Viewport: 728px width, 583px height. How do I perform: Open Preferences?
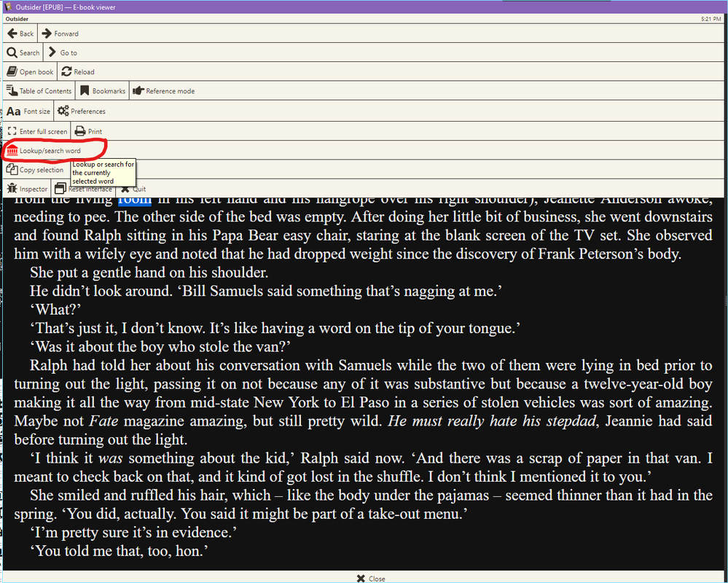[81, 111]
